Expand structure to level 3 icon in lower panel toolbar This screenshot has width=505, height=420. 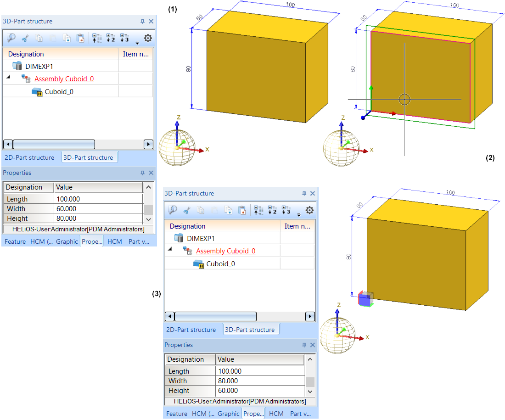[286, 210]
